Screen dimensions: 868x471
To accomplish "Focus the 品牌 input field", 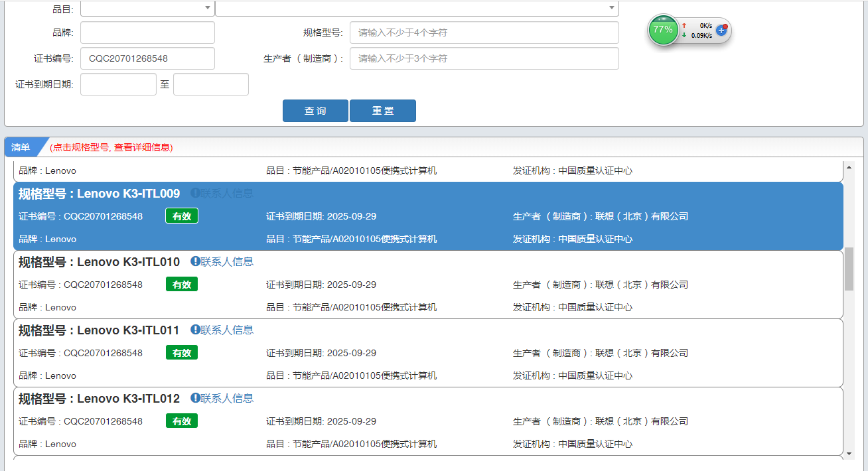I will click(x=147, y=33).
